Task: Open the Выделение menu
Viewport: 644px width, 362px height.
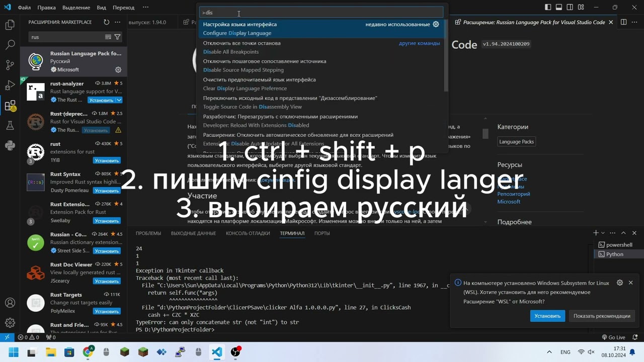Action: coord(76,8)
